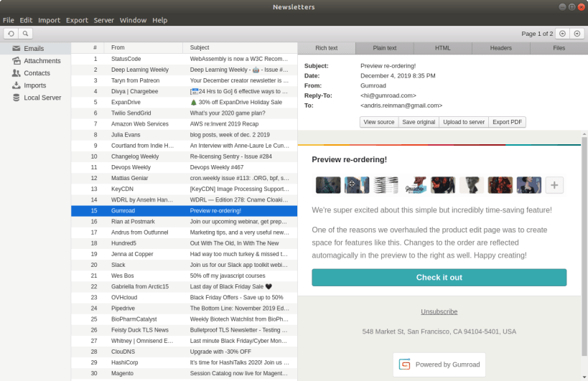Switch to the Files tab
588x381 pixels.
(x=559, y=48)
